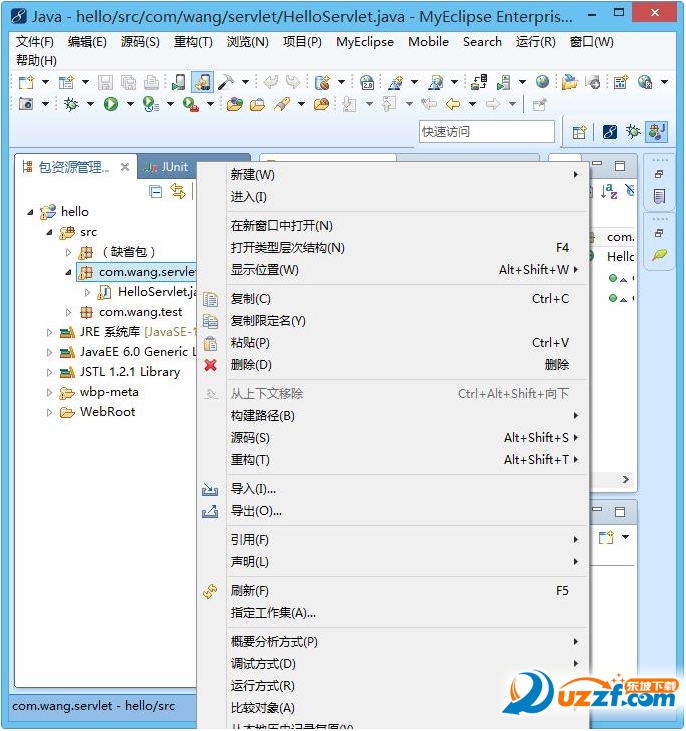Click the 帮助(H) menu
Screen dimensions: 686x731
(36, 61)
